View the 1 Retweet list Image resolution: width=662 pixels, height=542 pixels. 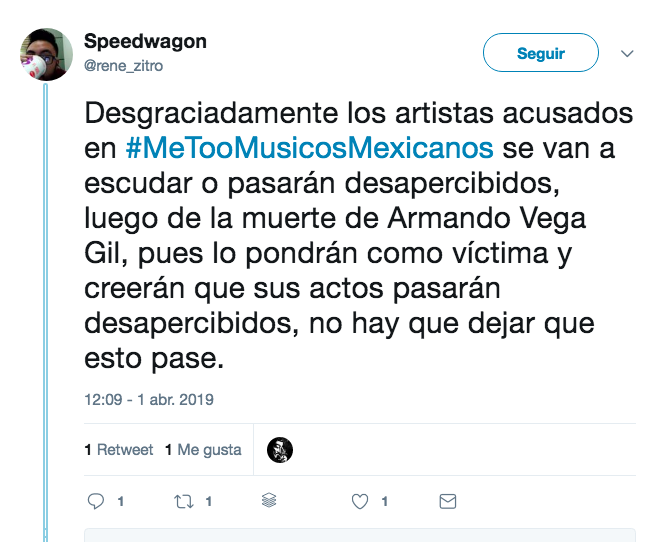coord(119,450)
